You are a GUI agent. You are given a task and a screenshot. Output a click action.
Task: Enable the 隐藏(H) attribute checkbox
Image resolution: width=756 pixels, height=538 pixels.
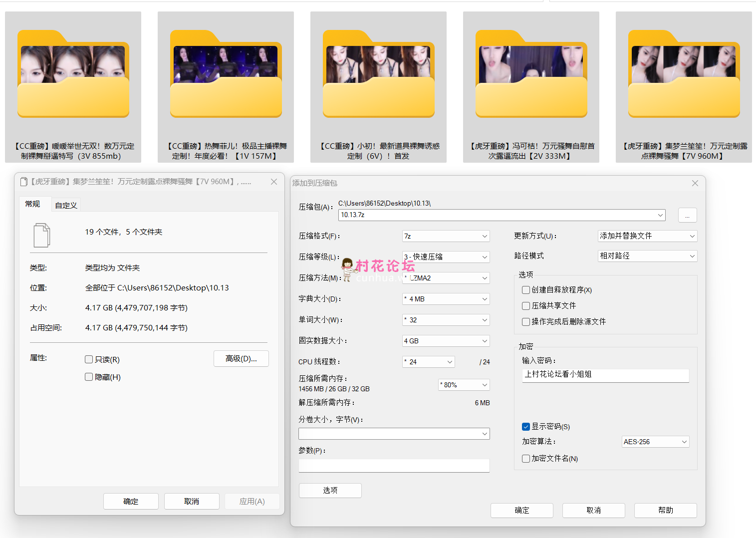[x=89, y=377]
